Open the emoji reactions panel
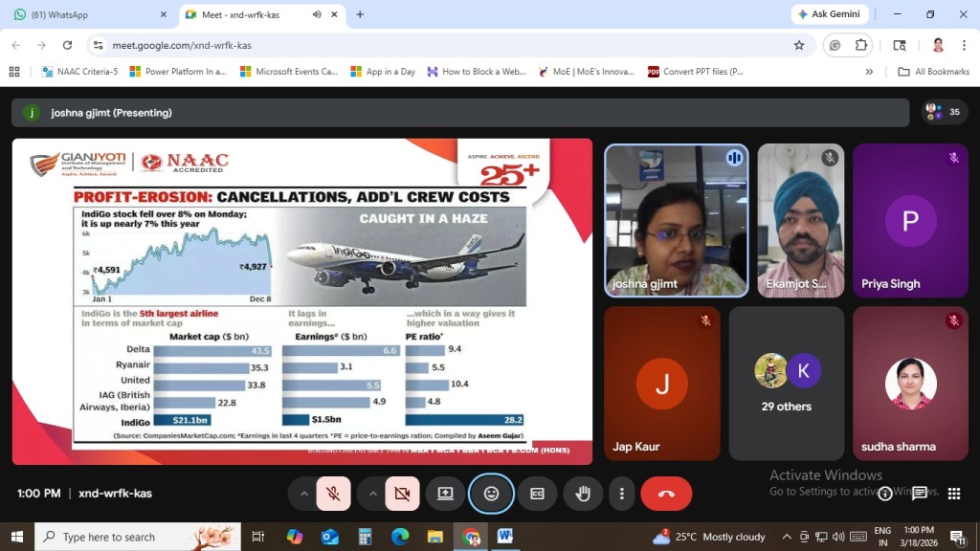 click(491, 494)
